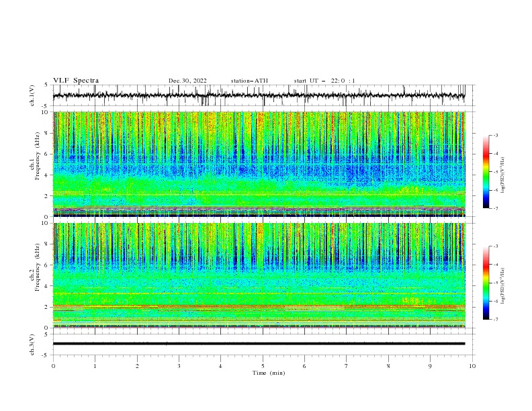Click the ch.1 voltage waveform trace
This screenshot has width=532, height=411.
(259, 95)
